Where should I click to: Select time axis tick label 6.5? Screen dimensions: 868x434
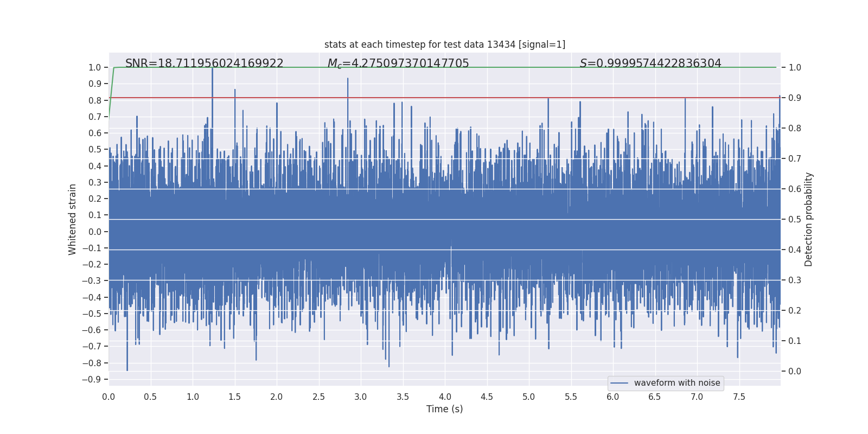coord(655,397)
